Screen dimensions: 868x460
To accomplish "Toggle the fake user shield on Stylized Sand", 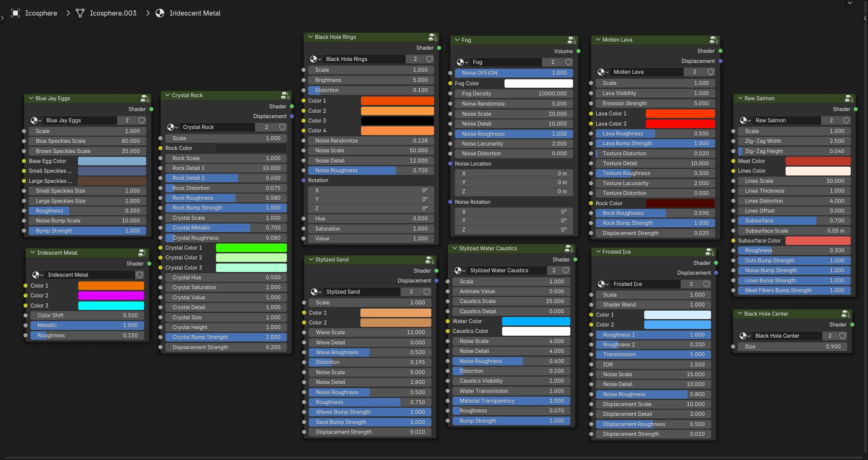I will coord(427,292).
